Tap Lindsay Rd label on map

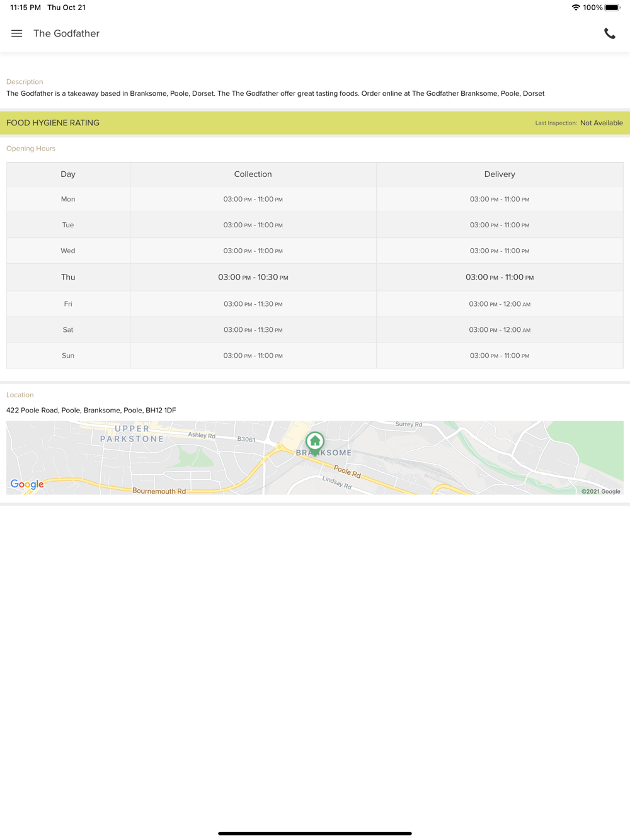[x=337, y=482]
